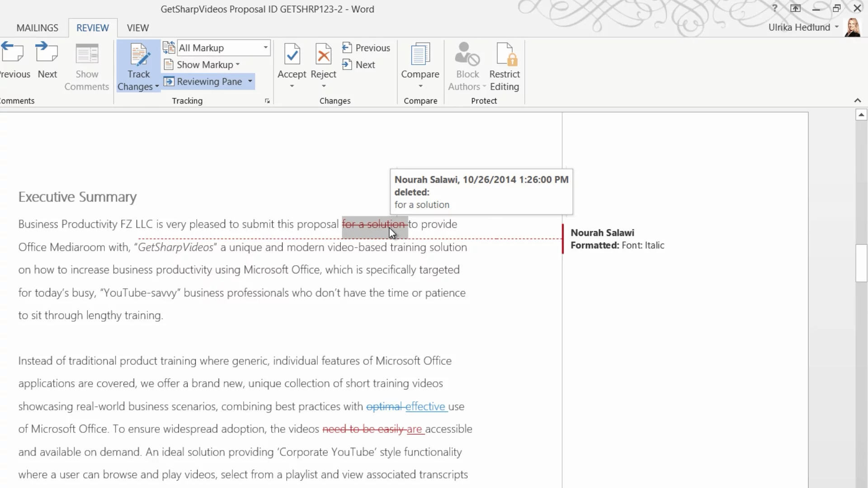Open the All Markup dropdown

coord(266,47)
